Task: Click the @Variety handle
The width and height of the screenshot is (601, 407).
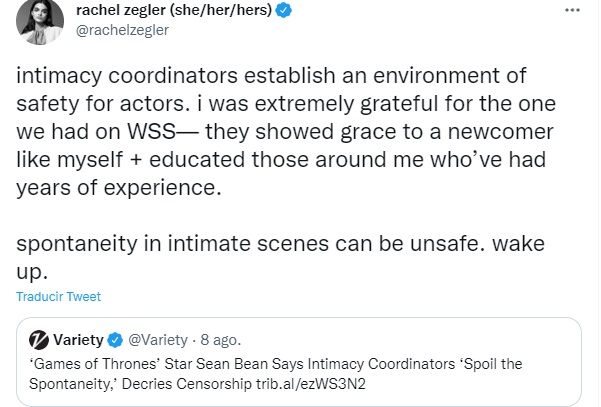Action: pos(157,339)
